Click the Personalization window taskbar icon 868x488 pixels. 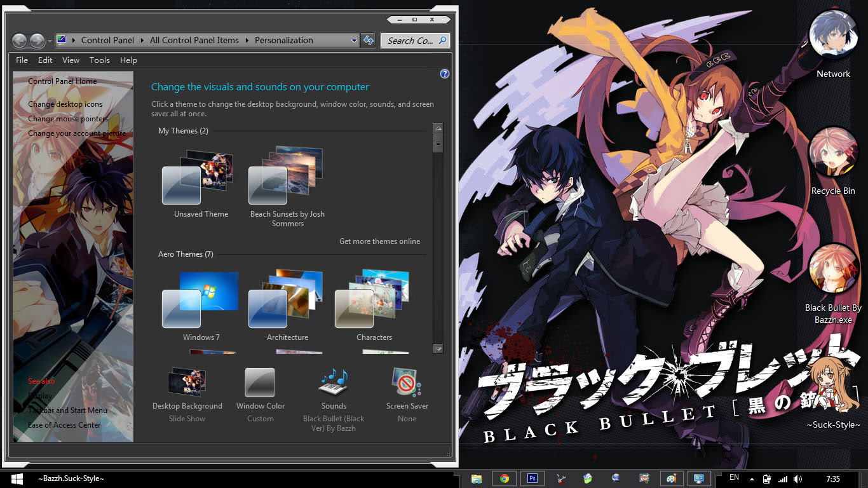(699, 478)
